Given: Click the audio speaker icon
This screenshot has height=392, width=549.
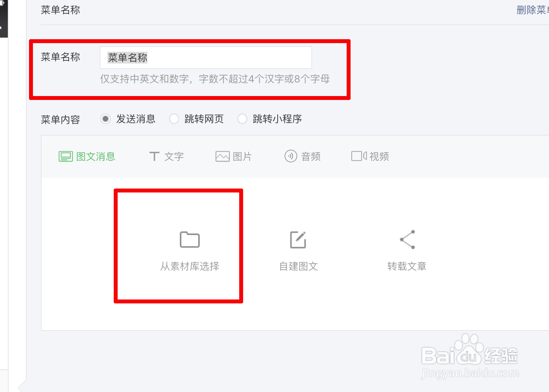Looking at the screenshot, I should tap(291, 156).
